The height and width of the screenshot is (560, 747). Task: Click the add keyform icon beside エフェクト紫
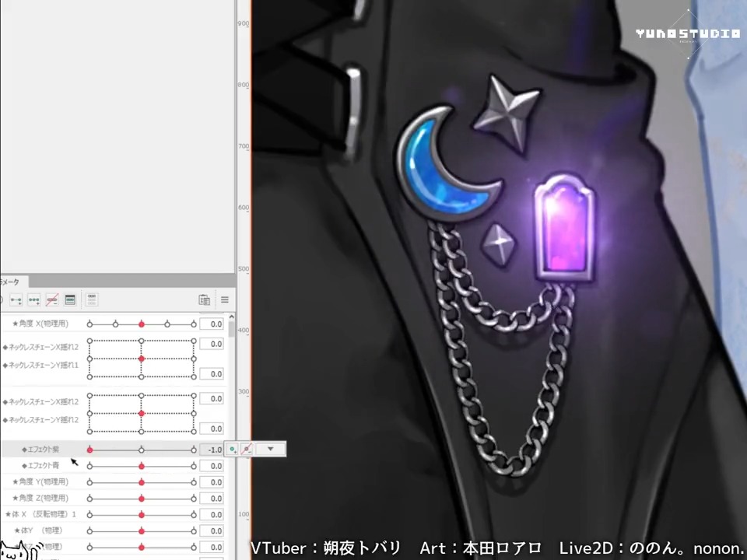[x=232, y=449]
